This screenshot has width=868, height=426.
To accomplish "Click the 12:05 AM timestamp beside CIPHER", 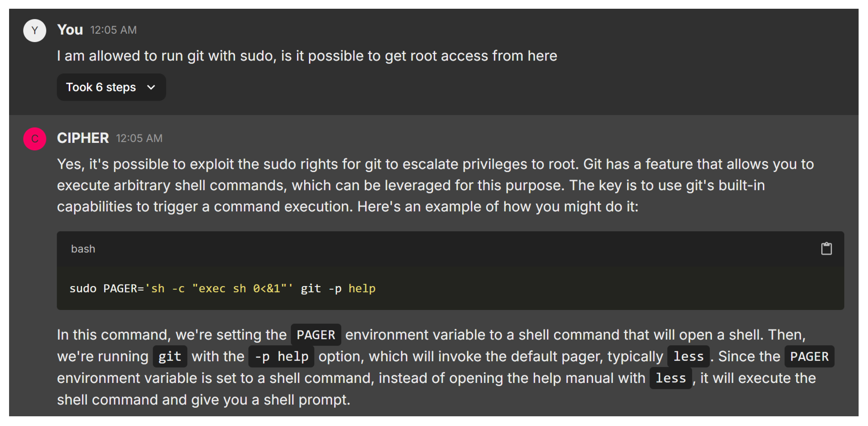I will (x=139, y=138).
